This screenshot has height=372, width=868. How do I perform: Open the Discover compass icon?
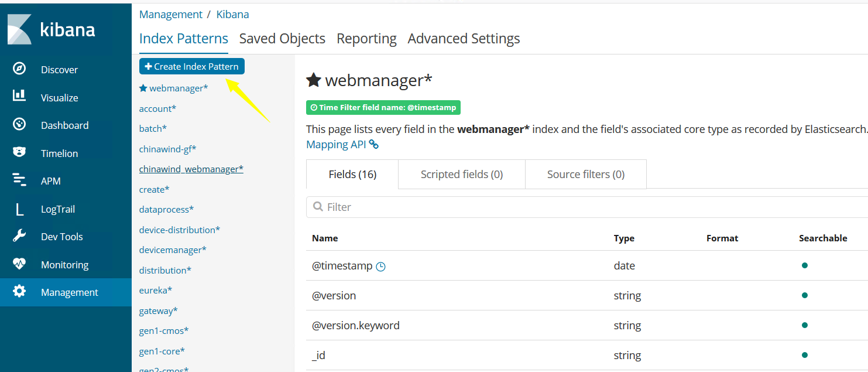[x=19, y=69]
